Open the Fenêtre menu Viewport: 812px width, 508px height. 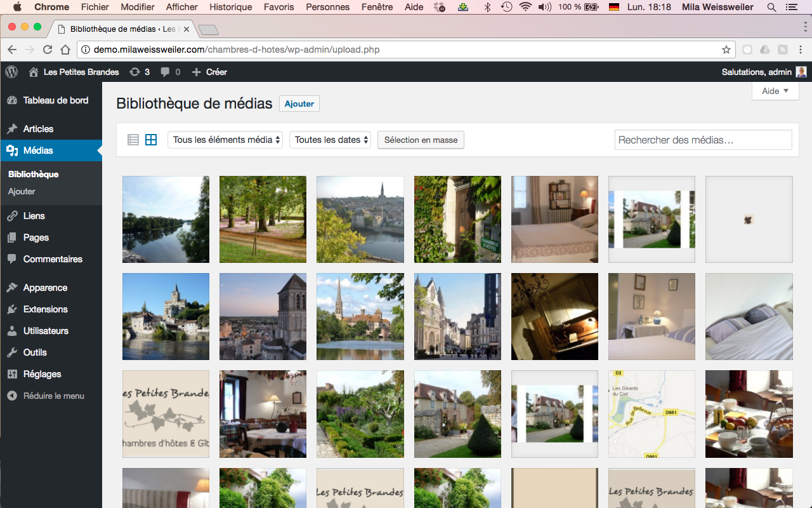(x=377, y=7)
